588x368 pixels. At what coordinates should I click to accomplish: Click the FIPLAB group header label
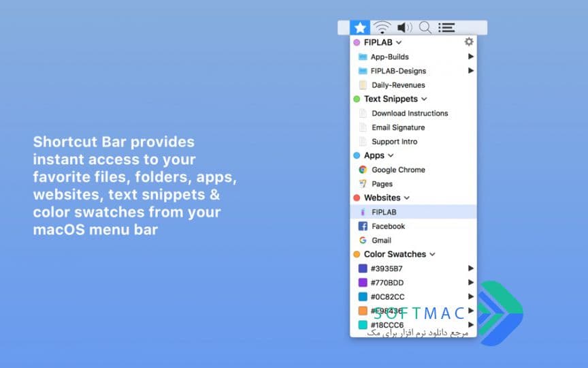tap(378, 42)
